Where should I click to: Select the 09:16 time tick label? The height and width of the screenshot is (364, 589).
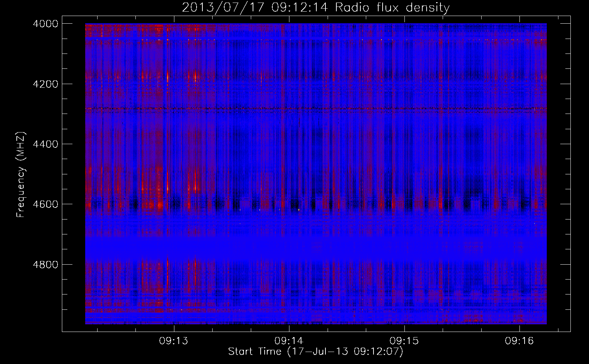click(519, 341)
